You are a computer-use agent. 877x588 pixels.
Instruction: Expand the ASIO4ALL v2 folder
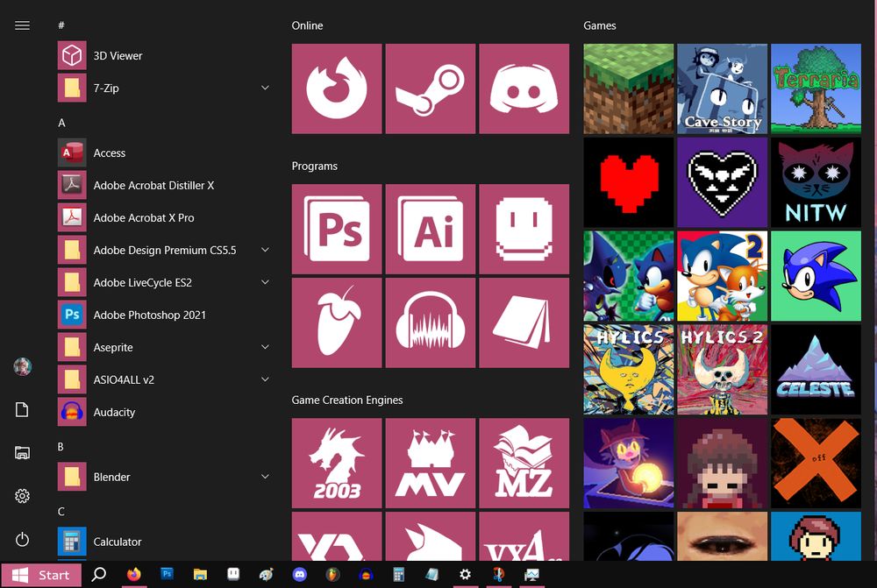click(265, 379)
